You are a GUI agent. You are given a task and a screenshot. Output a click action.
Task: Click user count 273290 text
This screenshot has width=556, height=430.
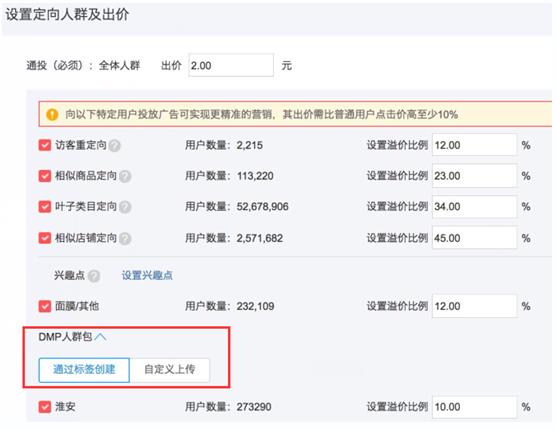tap(254, 407)
